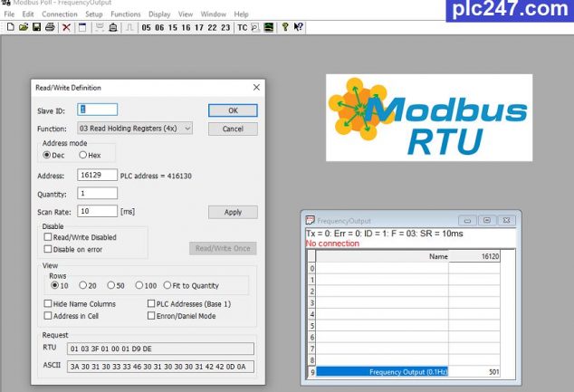Expand the Function dropdown list

pyautogui.click(x=187, y=129)
